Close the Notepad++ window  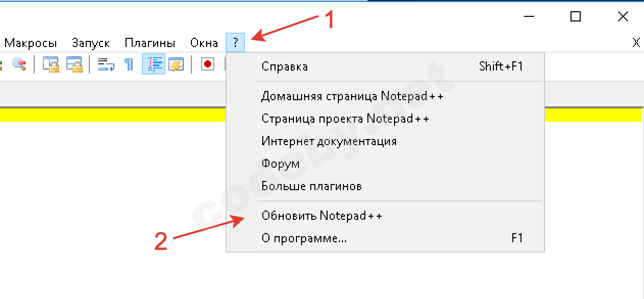(x=623, y=16)
